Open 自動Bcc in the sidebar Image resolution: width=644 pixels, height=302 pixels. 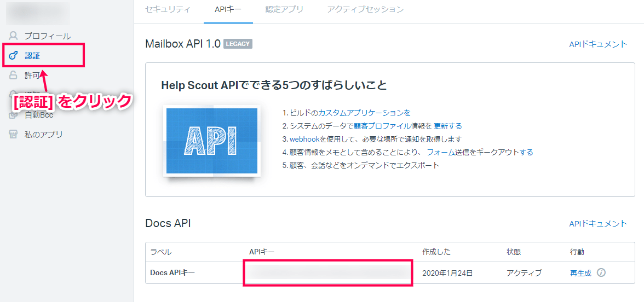point(38,115)
